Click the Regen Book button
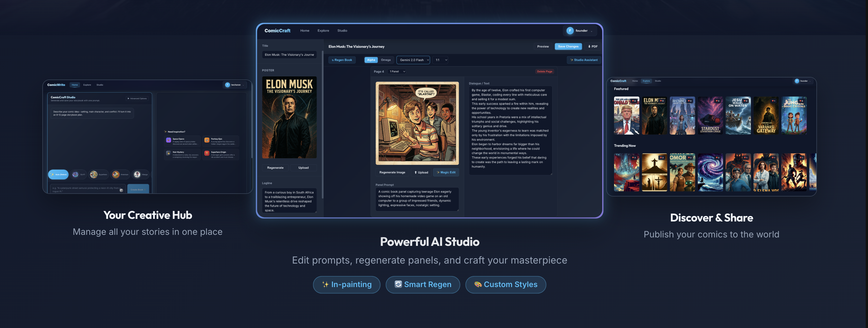This screenshot has width=868, height=328. point(342,60)
